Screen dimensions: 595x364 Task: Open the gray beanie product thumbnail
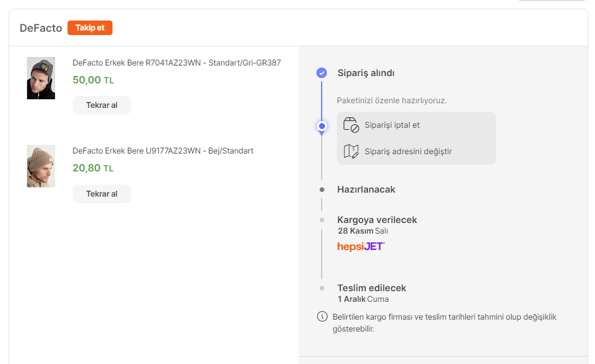click(41, 78)
